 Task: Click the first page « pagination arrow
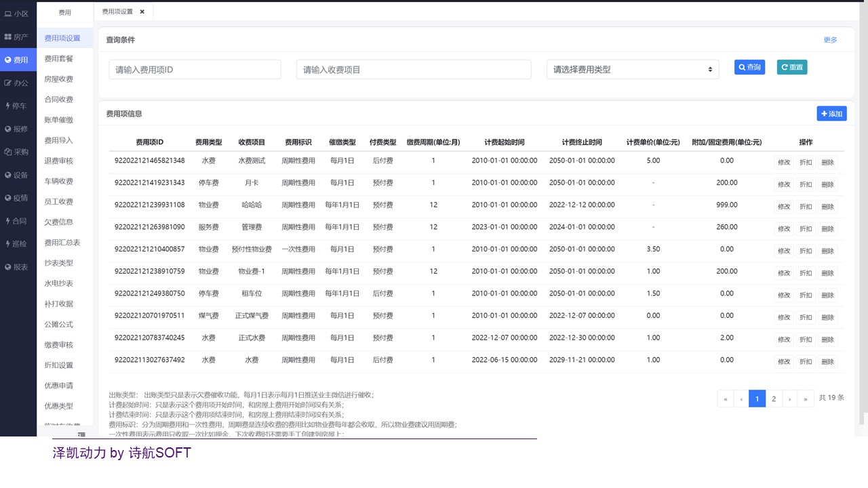(x=726, y=399)
